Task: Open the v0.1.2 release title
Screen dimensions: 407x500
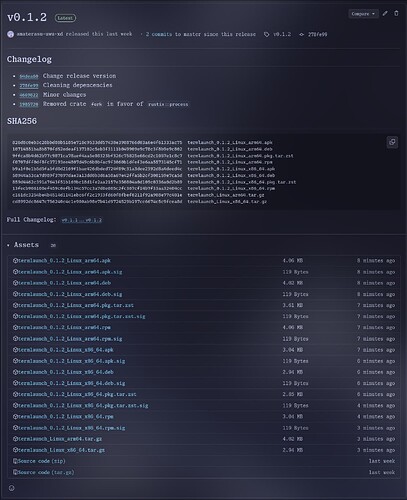Action: tap(27, 17)
